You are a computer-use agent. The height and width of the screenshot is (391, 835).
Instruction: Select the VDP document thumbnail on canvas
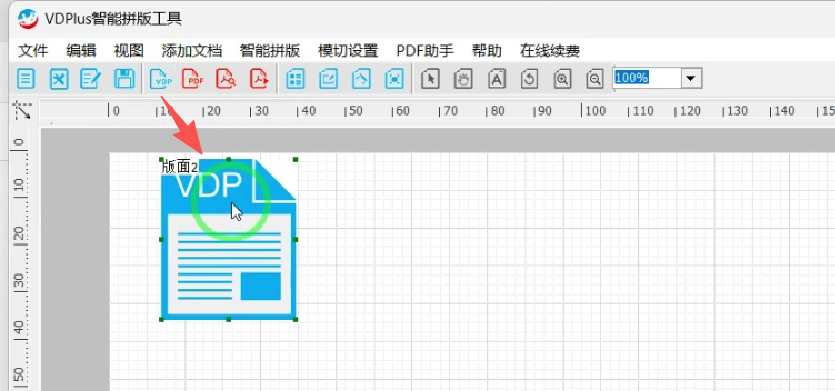click(x=228, y=239)
